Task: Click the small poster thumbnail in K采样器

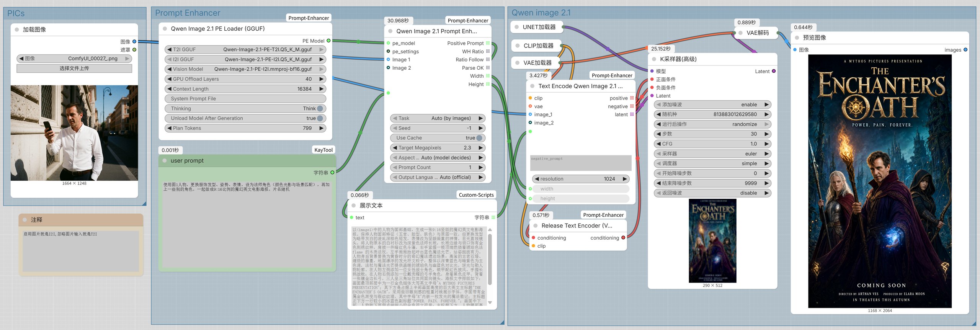Action: 712,241
